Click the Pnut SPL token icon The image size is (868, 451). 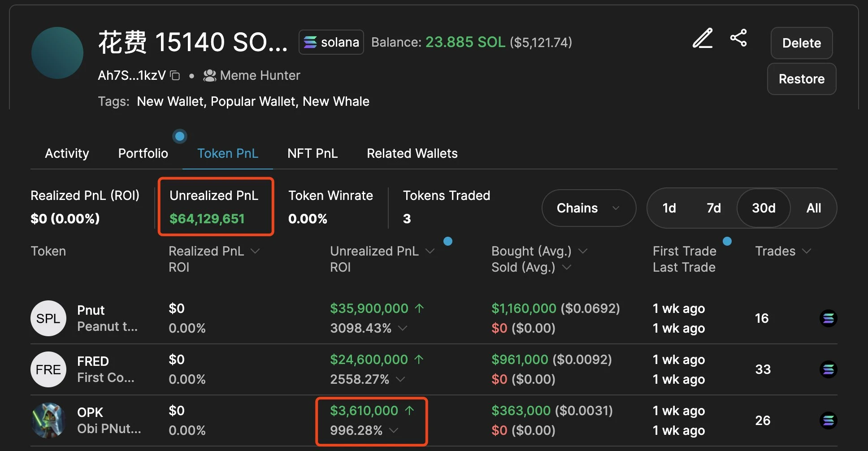click(48, 318)
